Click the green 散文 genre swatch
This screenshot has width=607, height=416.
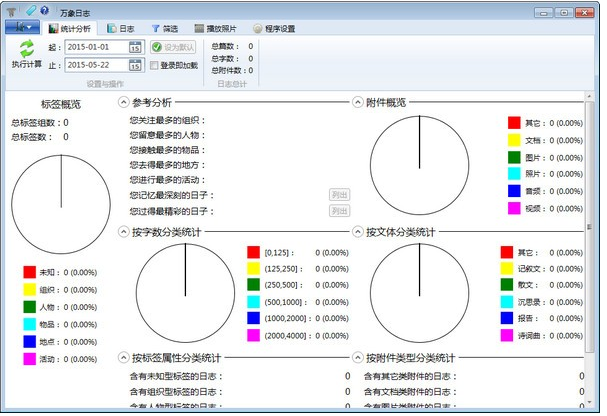tap(507, 285)
